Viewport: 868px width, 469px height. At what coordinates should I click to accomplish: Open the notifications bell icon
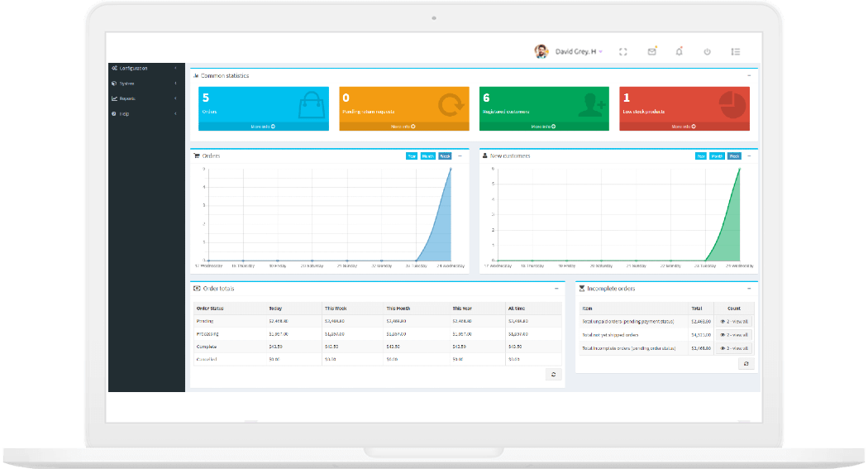tap(679, 51)
